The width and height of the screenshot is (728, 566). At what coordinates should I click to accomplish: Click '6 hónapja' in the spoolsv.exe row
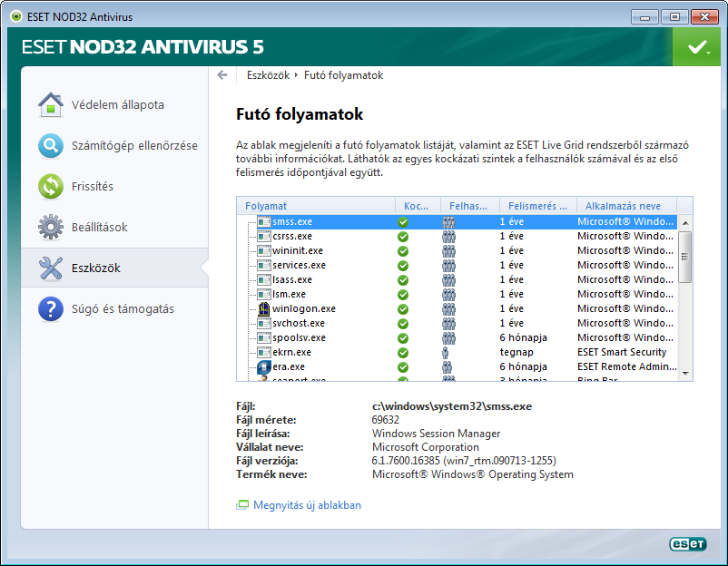(523, 338)
